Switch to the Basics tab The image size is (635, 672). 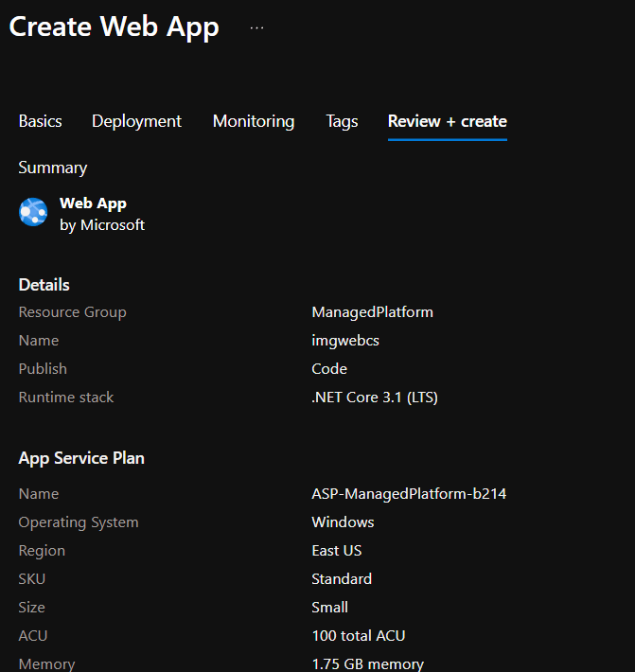click(x=40, y=121)
